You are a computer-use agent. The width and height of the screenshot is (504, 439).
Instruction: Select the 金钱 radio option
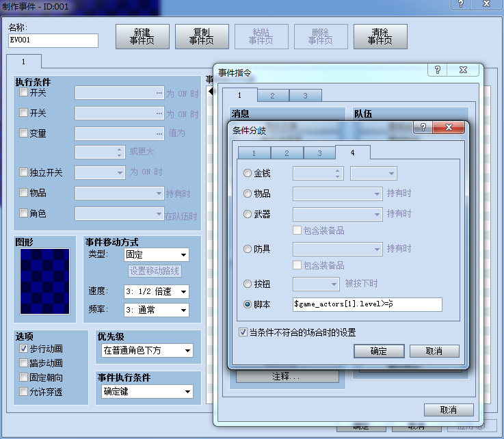click(247, 173)
